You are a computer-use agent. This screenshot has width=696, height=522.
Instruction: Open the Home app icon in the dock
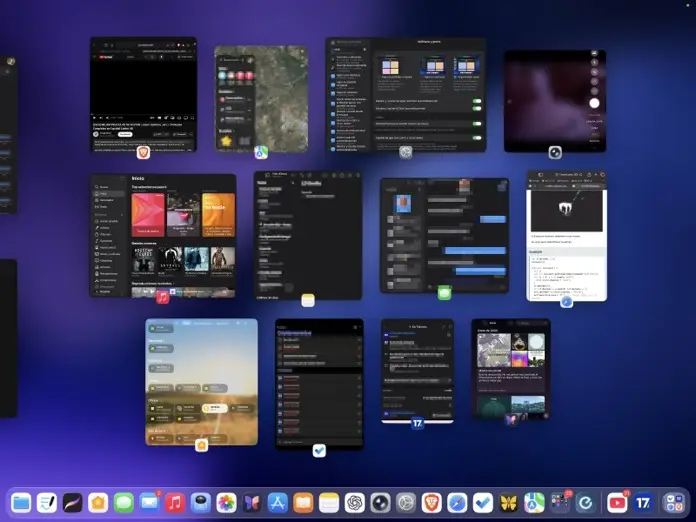[x=98, y=503]
